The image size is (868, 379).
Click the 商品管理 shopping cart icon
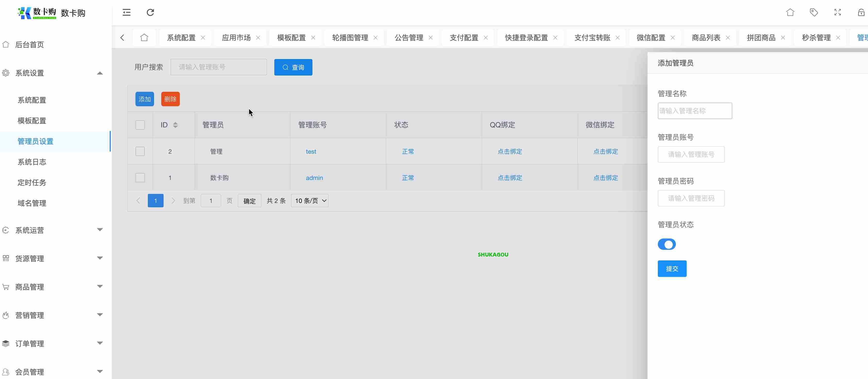[6, 287]
